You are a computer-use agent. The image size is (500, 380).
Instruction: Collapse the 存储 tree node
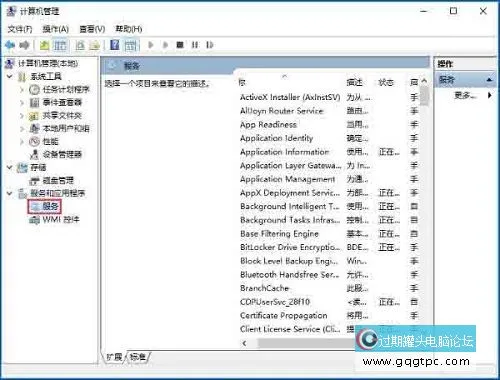pyautogui.click(x=10, y=167)
